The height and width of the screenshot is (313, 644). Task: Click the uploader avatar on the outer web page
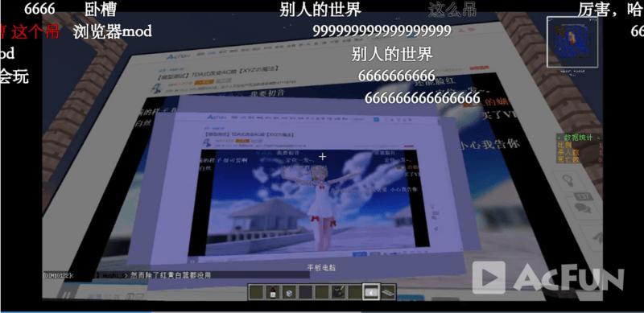coord(156,89)
